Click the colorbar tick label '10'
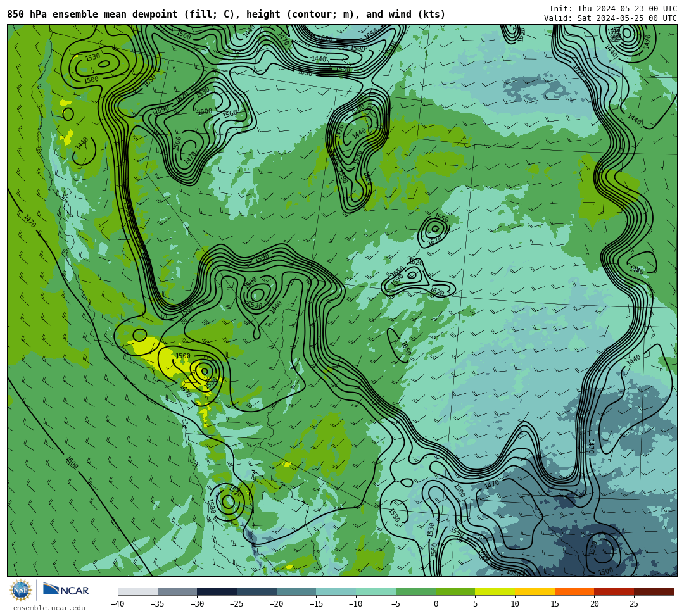The image size is (684, 616). pyautogui.click(x=515, y=604)
